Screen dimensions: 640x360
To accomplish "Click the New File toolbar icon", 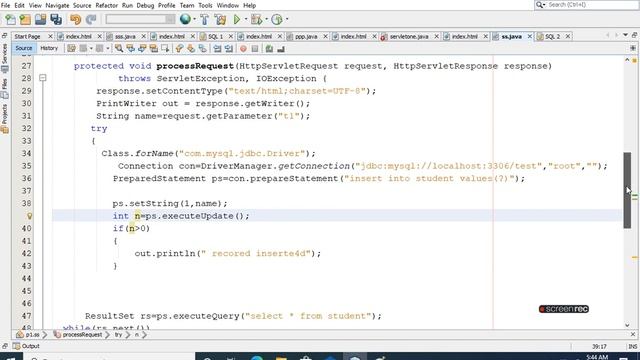I will 10,19.
